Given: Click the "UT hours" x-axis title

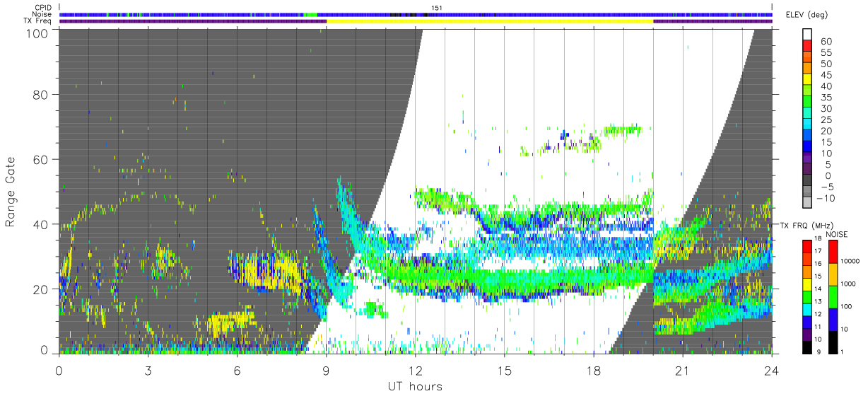Looking at the screenshot, I should pyautogui.click(x=414, y=387).
